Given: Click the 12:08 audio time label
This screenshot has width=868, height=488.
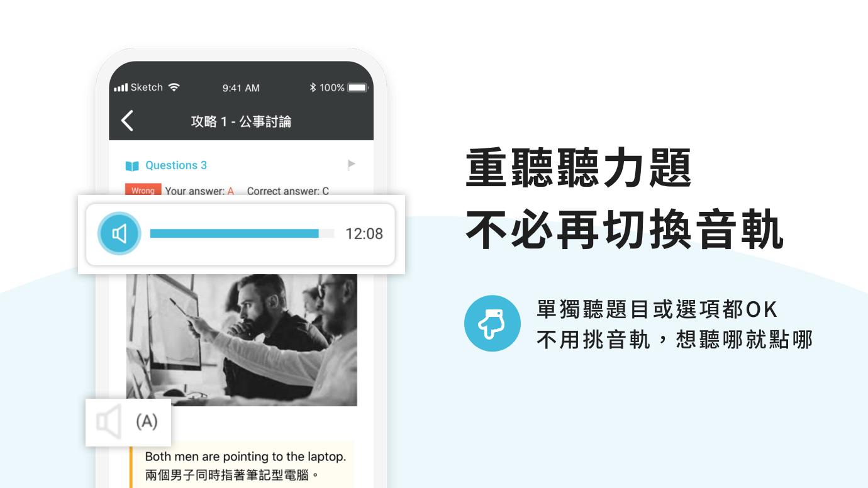Looking at the screenshot, I should point(364,234).
